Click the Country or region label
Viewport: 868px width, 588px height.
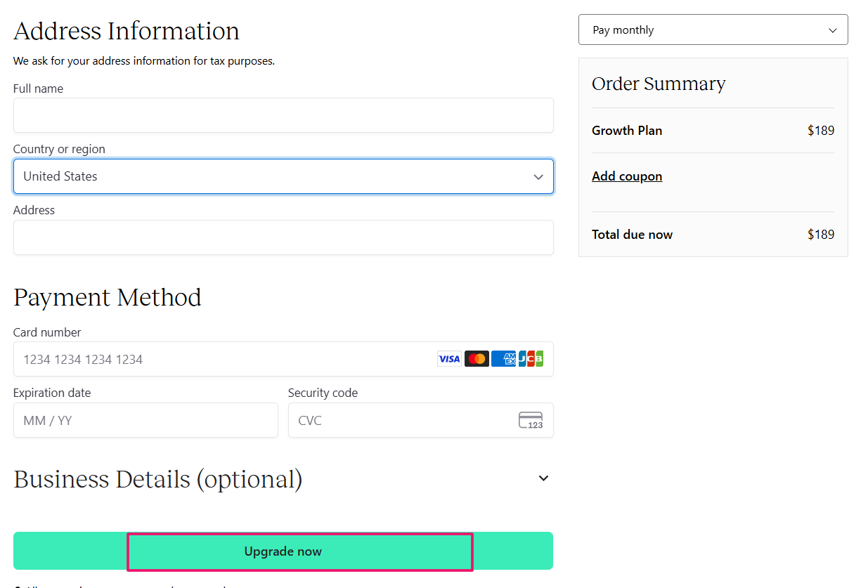pos(59,149)
